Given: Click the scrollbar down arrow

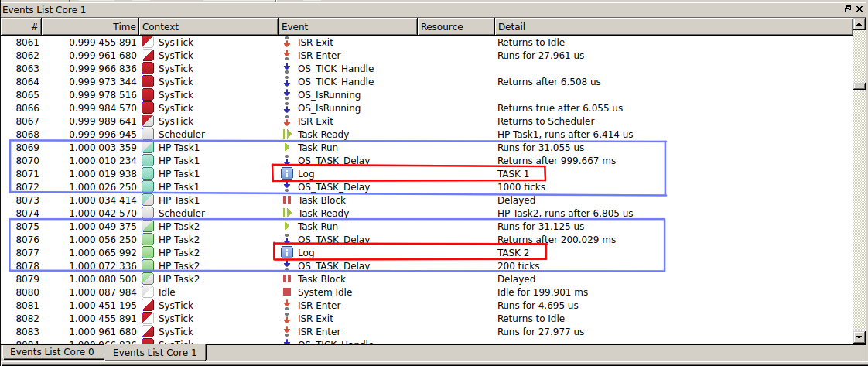Looking at the screenshot, I should pyautogui.click(x=859, y=337).
